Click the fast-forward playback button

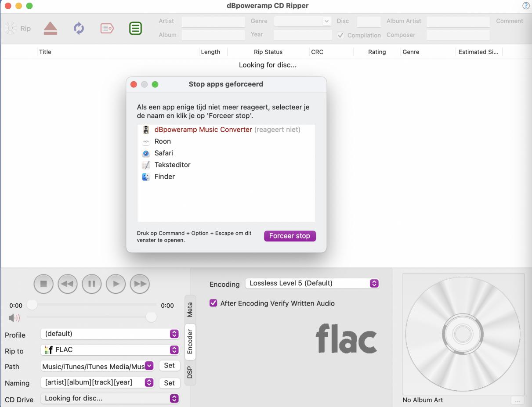point(140,284)
